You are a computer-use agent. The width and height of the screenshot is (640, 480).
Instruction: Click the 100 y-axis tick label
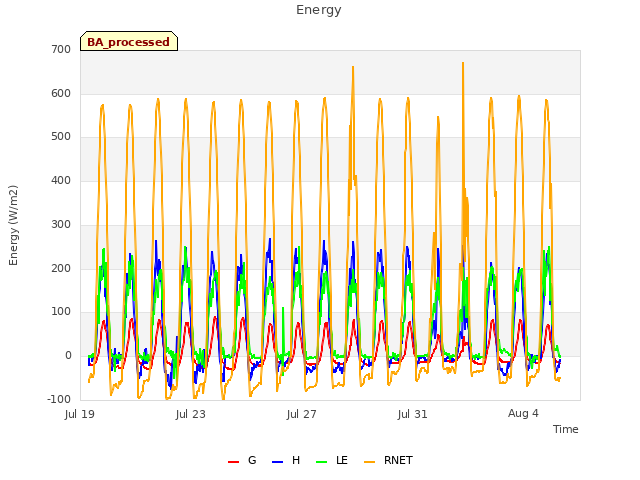pos(61,312)
